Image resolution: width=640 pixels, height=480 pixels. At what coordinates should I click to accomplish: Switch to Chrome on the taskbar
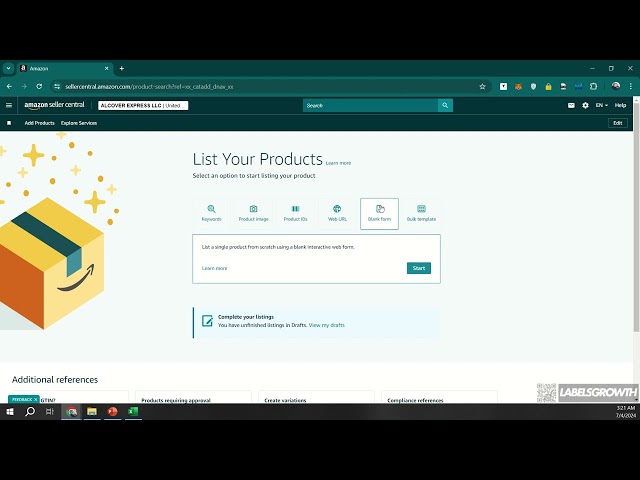tap(71, 411)
